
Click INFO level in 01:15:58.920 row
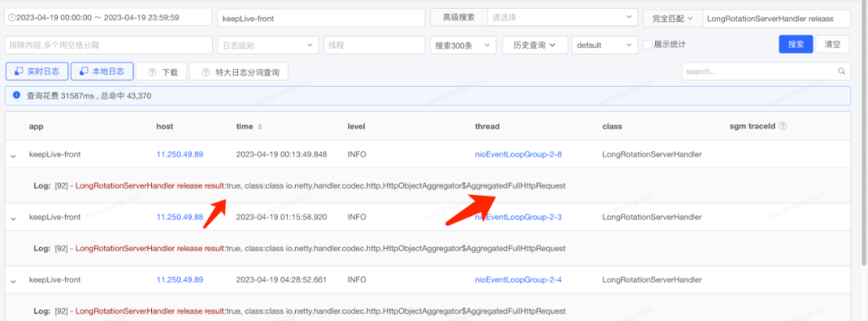(x=357, y=217)
